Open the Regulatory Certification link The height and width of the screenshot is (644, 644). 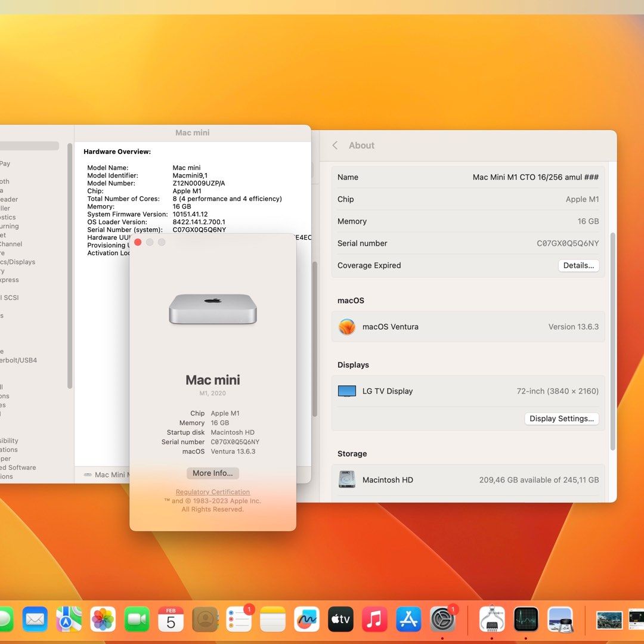(x=212, y=492)
